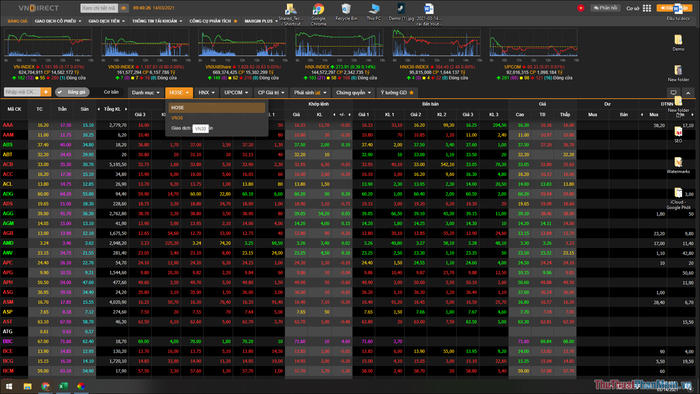700x394 pixels.
Task: Click the ACB stock symbol
Action: (x=8, y=164)
